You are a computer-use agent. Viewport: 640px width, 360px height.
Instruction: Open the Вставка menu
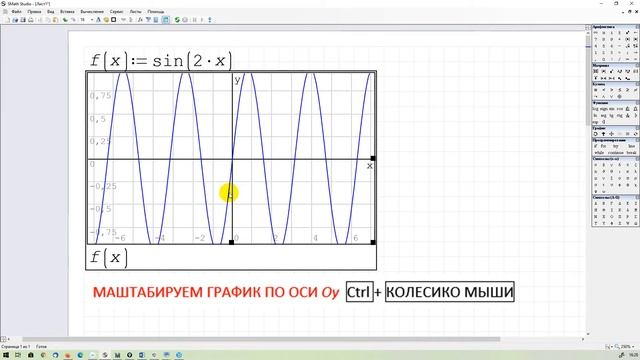tap(67, 11)
